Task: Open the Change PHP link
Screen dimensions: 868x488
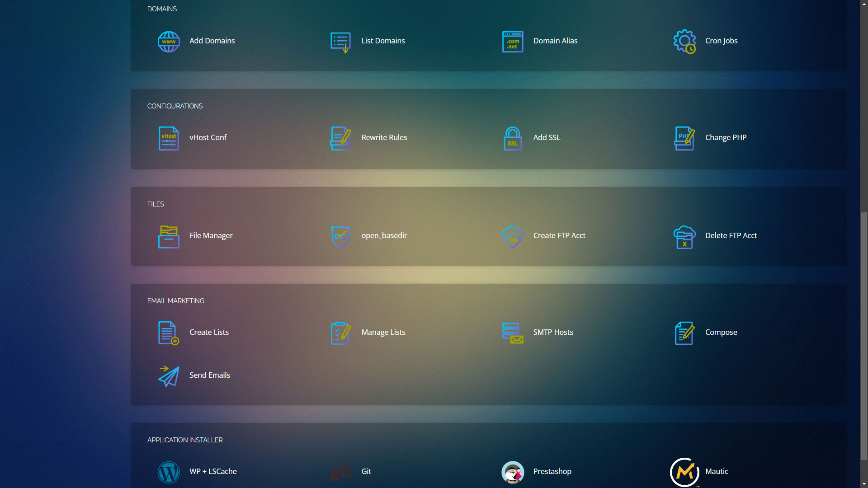Action: point(726,137)
